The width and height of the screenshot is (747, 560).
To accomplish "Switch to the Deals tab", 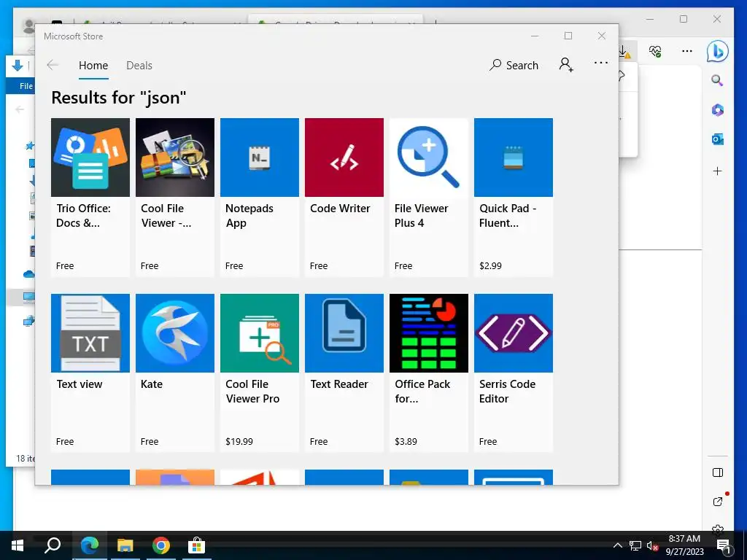I will coord(139,65).
